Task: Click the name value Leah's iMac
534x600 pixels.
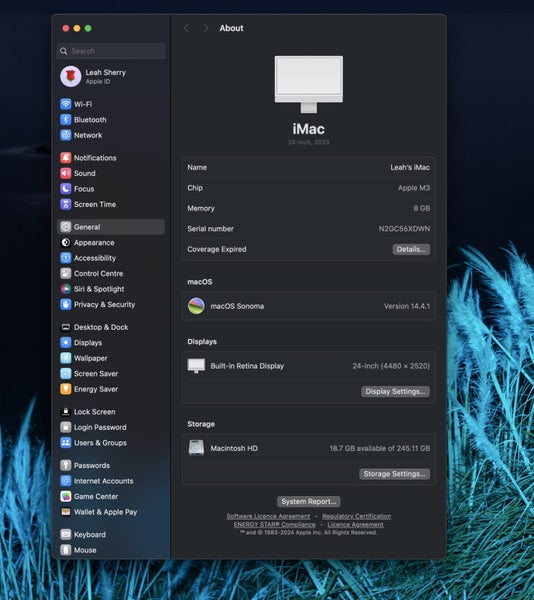Action: (x=410, y=167)
